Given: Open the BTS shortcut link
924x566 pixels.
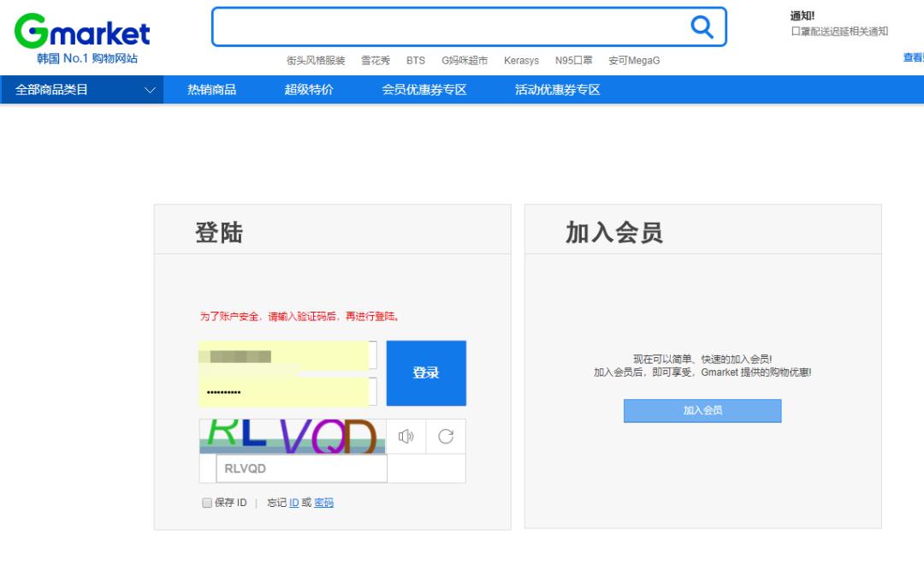Looking at the screenshot, I should pyautogui.click(x=416, y=60).
